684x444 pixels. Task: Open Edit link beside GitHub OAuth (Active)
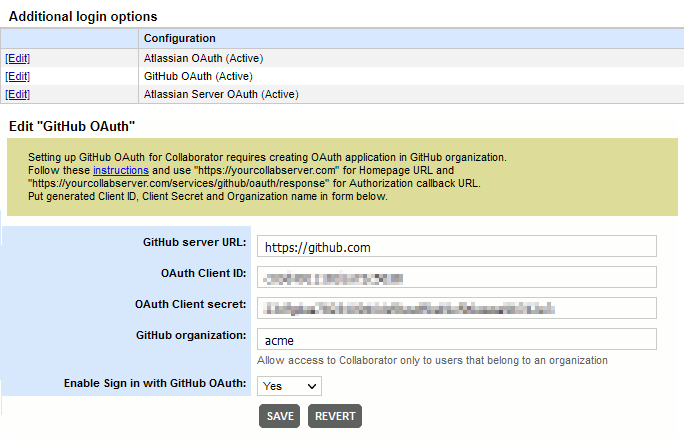coord(17,76)
